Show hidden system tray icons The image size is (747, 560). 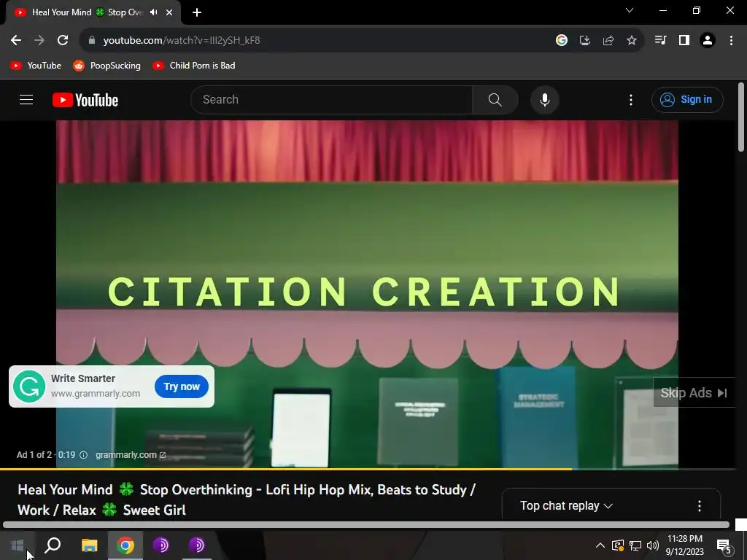coord(600,545)
